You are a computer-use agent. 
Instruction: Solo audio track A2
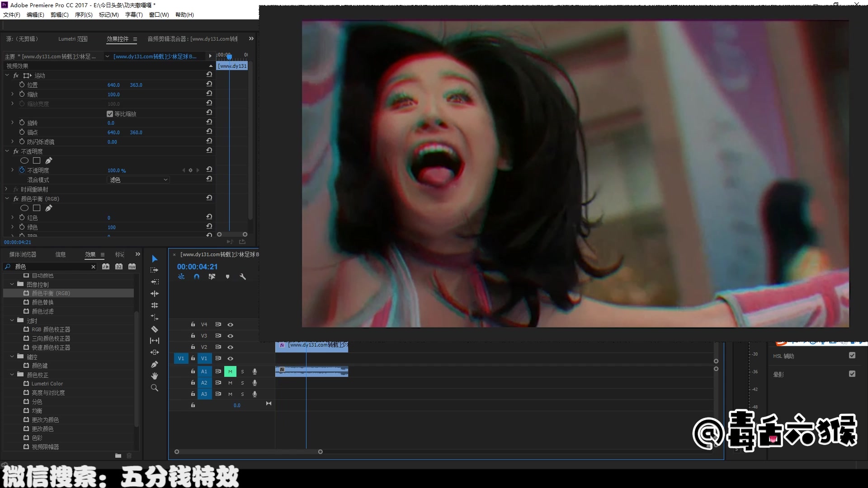point(242,383)
